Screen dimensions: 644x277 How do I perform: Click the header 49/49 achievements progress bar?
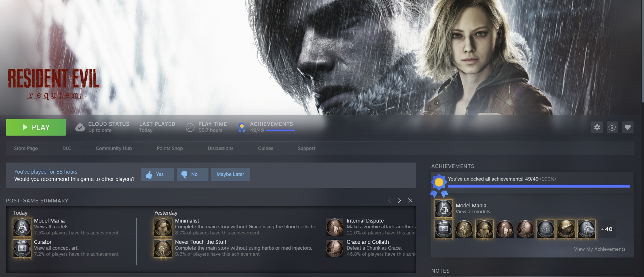pos(280,130)
